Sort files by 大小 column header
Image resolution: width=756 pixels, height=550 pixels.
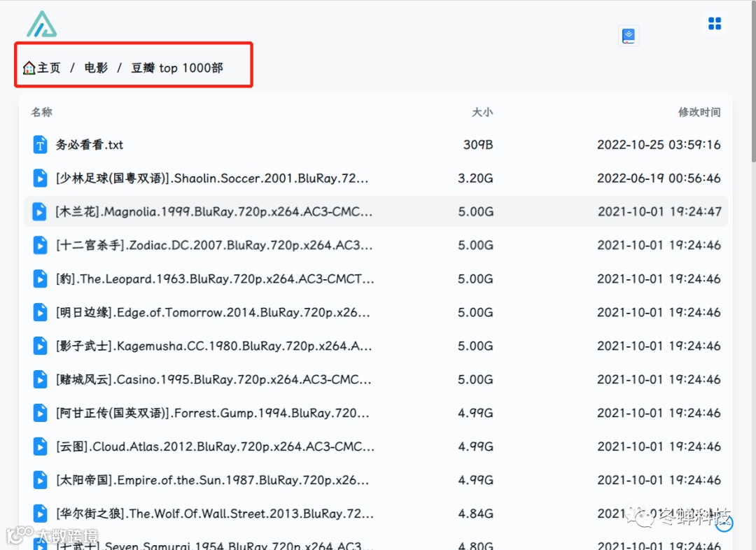(482, 113)
